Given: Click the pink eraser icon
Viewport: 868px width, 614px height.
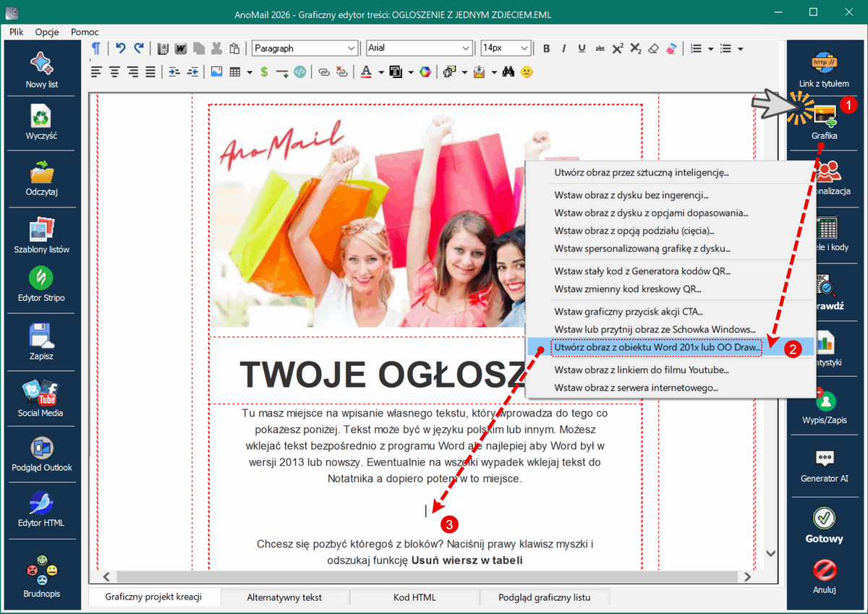Looking at the screenshot, I should (672, 48).
